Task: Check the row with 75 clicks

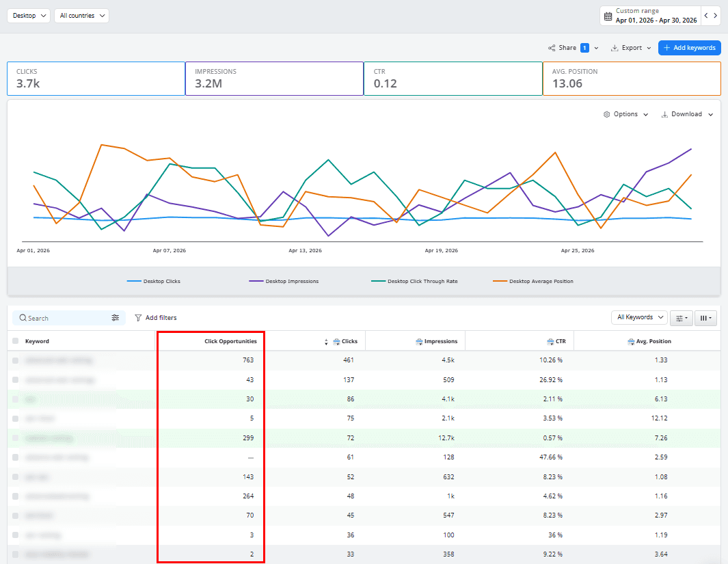Action: (15, 418)
